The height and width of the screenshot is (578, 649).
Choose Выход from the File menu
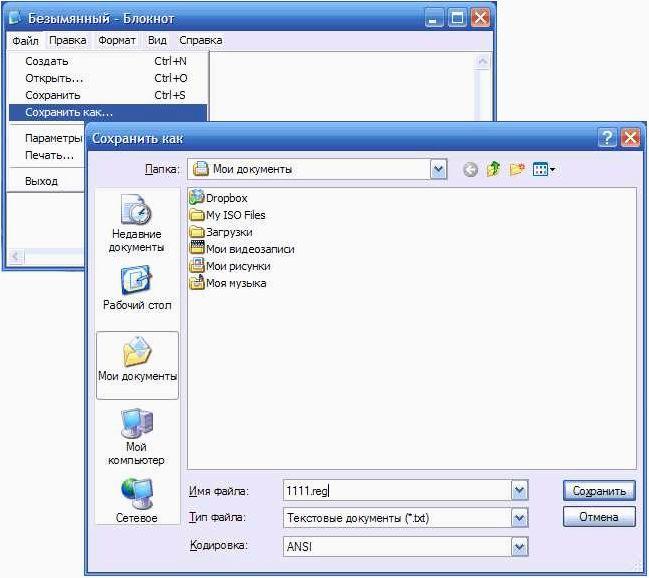41,181
